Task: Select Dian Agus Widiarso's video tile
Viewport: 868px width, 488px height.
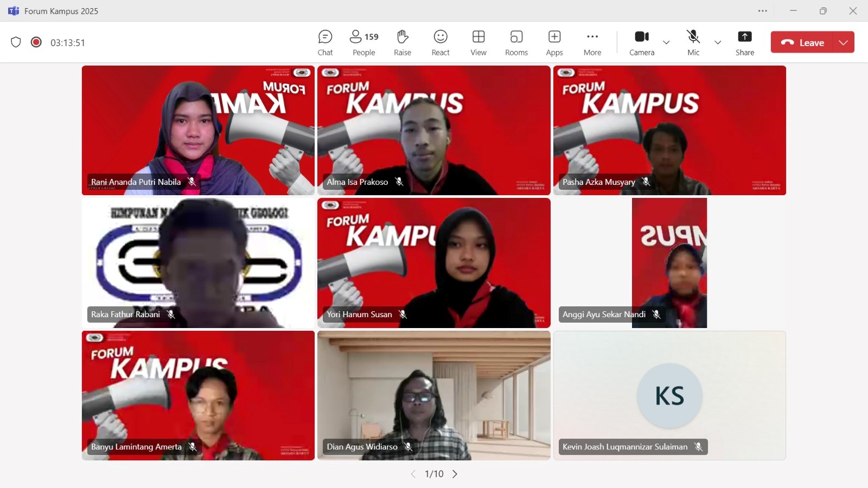Action: click(x=433, y=395)
